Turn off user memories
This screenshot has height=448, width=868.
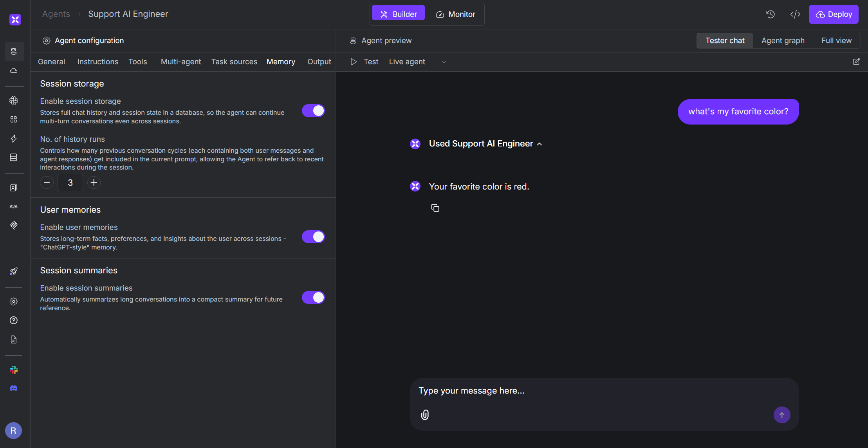point(313,237)
